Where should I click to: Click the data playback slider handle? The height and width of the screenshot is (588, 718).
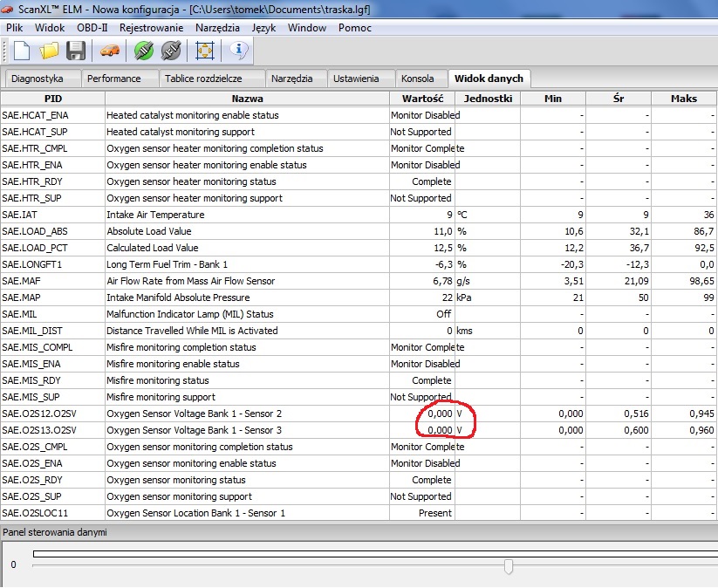tap(509, 567)
